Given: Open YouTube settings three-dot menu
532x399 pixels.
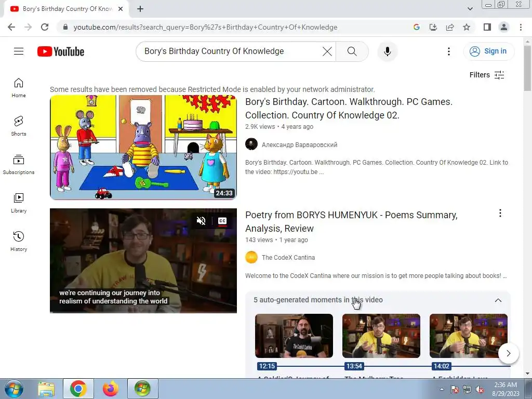Looking at the screenshot, I should tap(448, 51).
